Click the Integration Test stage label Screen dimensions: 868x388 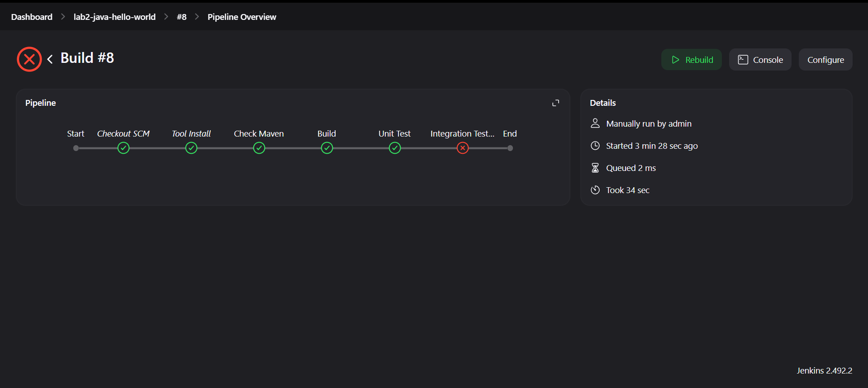[462, 134]
